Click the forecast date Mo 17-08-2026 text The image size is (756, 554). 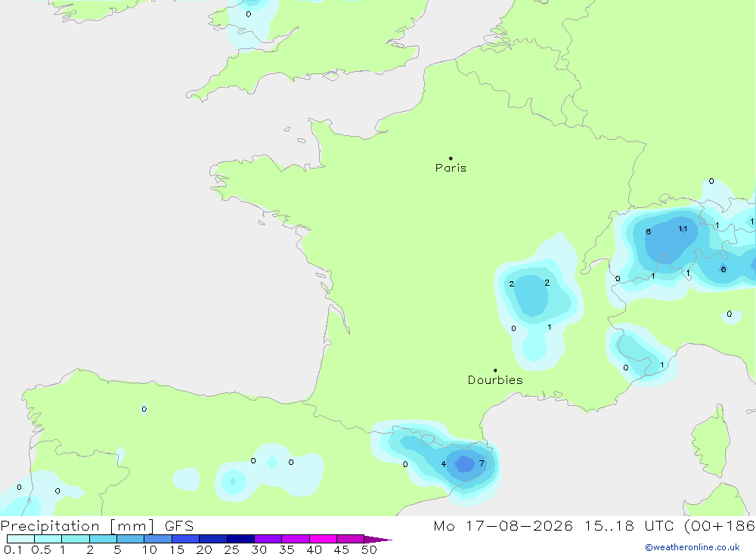click(x=503, y=525)
